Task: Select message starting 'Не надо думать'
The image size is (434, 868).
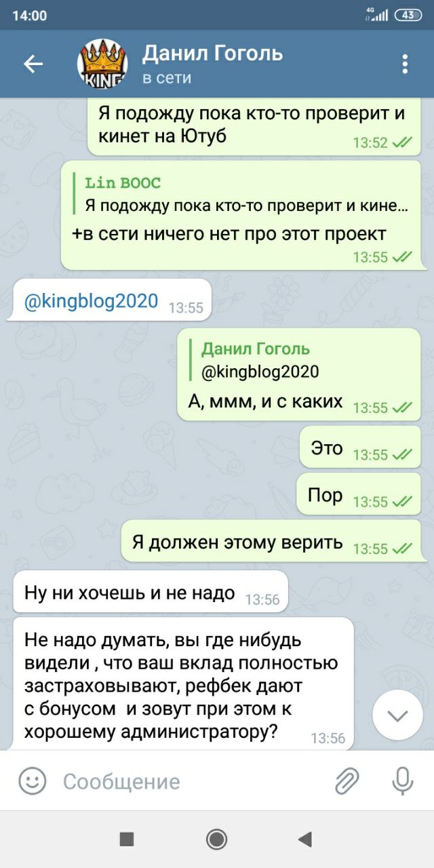Action: pyautogui.click(x=184, y=684)
